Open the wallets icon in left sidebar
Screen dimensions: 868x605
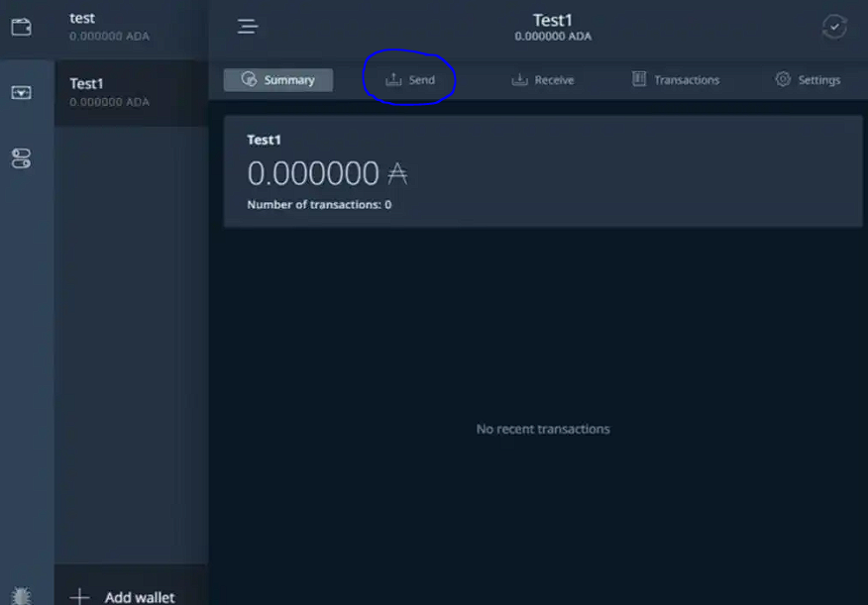coord(21,27)
